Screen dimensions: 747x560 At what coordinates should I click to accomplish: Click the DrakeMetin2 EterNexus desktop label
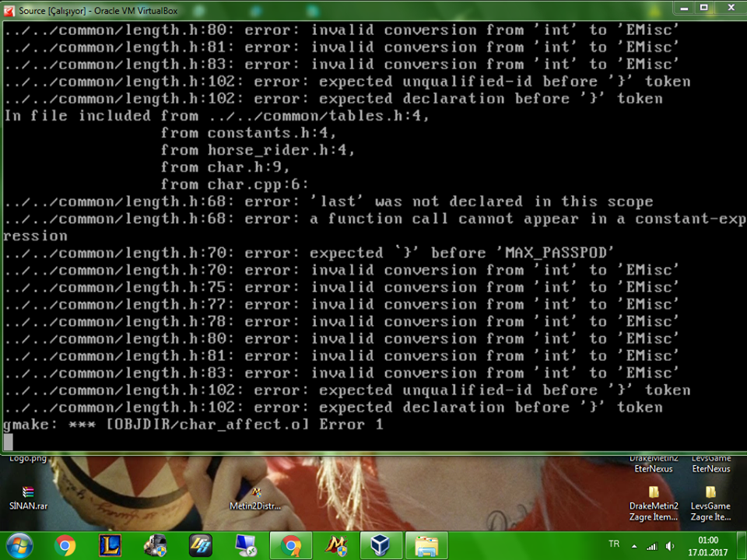[x=654, y=464]
